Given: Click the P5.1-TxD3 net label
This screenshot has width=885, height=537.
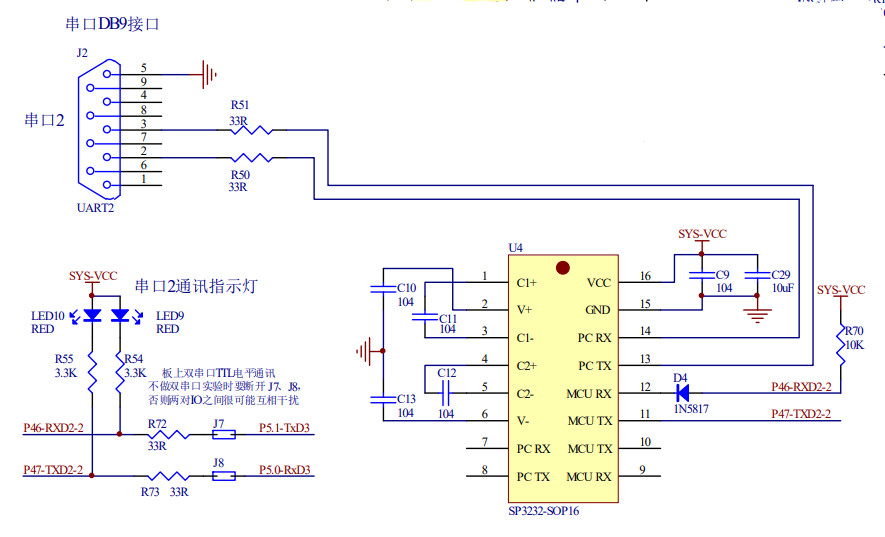Looking at the screenshot, I should coord(284,428).
